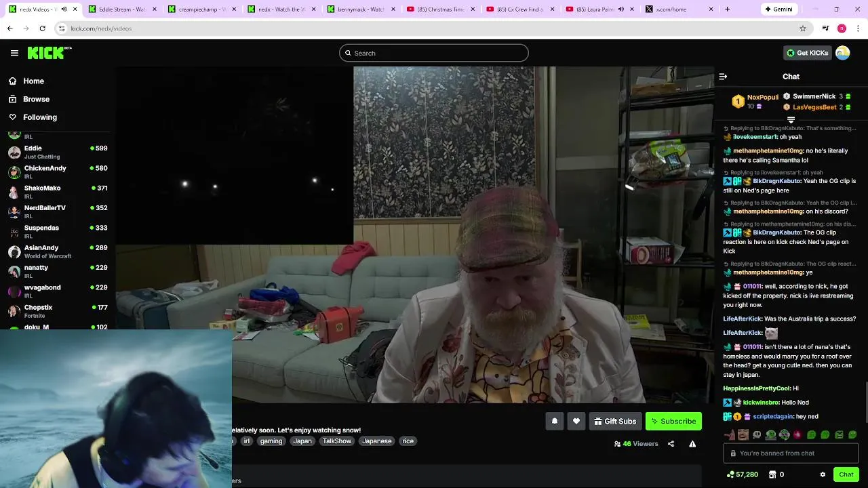868x488 pixels.
Task: Open the user profile avatar menu
Action: [x=843, y=53]
